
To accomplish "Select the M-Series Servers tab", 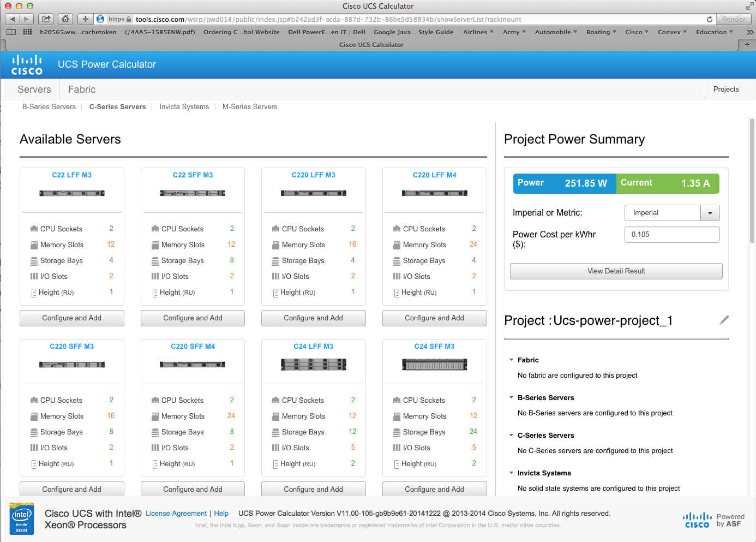I will coord(249,107).
